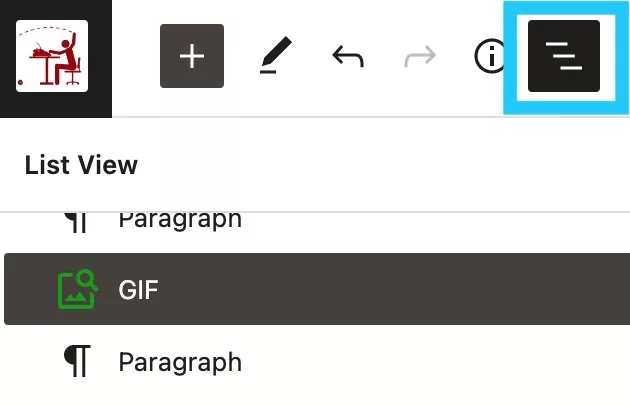Toggle the List View button off
Image resolution: width=630 pixels, height=406 pixels.
pos(564,56)
